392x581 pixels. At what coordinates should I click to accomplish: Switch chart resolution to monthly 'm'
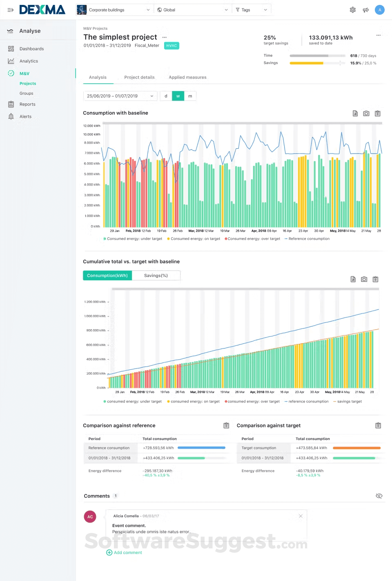[190, 96]
